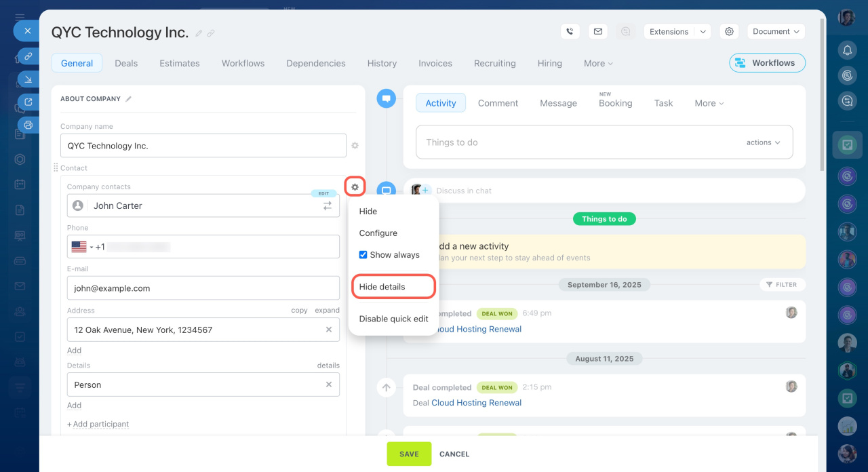Click the phone call icon in header
This screenshot has width=868, height=472.
570,31
